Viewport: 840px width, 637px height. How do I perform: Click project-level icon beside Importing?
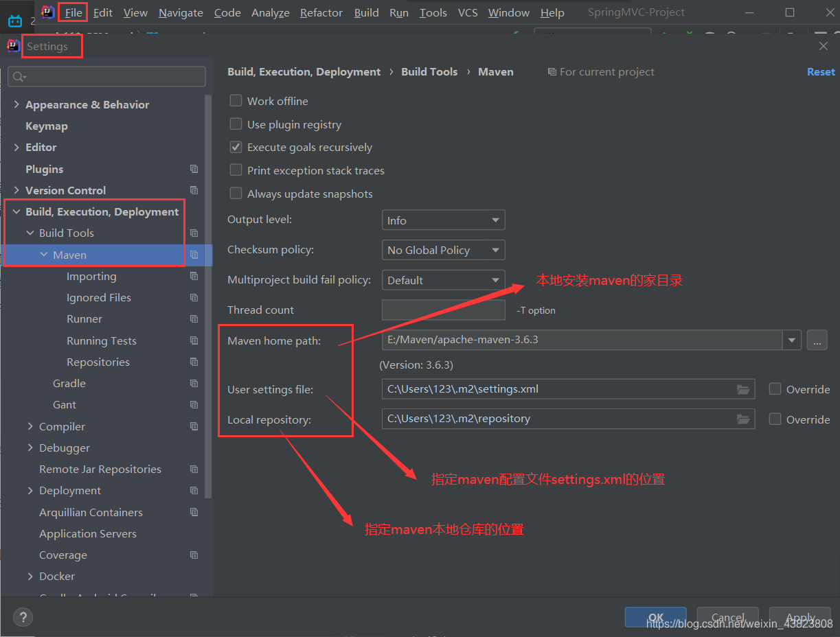pos(194,276)
